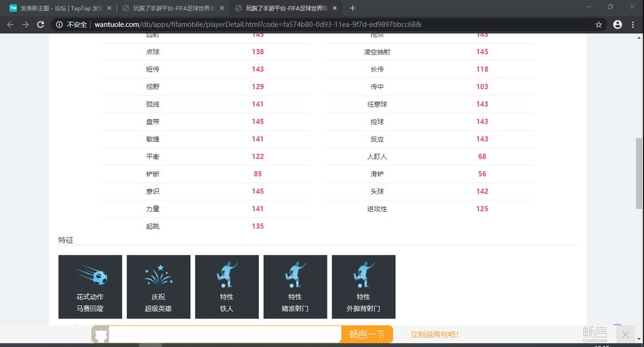This screenshot has width=644, height=347.
Task: Click the 起跳 value 135
Action: coord(258,227)
